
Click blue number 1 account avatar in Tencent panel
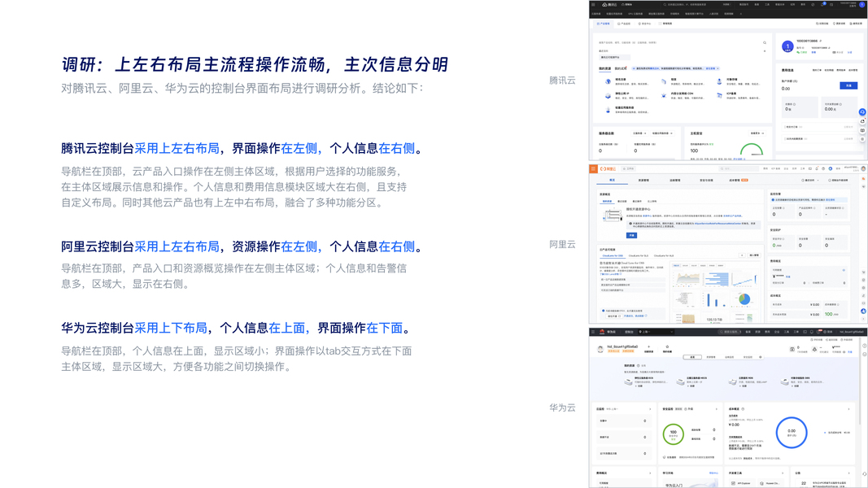[x=787, y=46]
